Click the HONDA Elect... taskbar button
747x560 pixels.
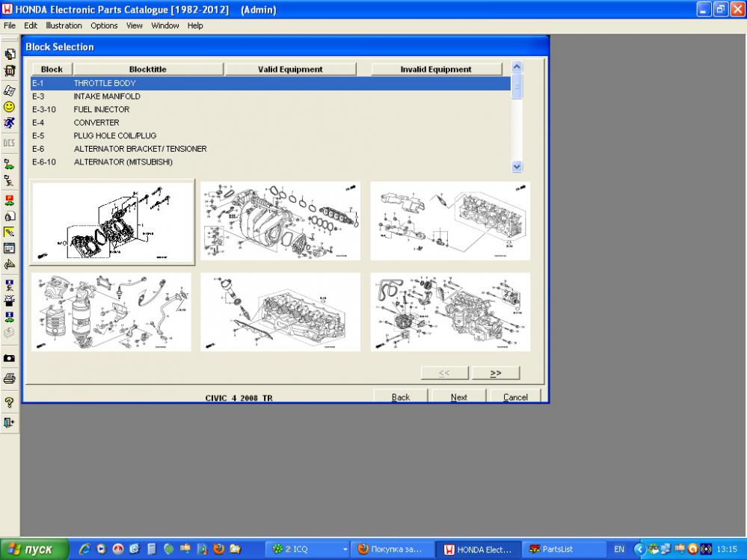click(479, 549)
